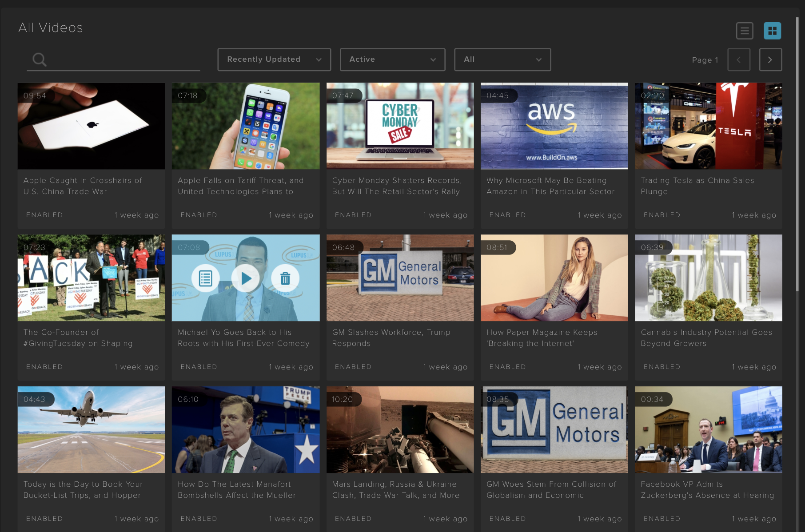805x532 pixels.
Task: Click title 'Today is the Day to Book'
Action: pos(83,490)
